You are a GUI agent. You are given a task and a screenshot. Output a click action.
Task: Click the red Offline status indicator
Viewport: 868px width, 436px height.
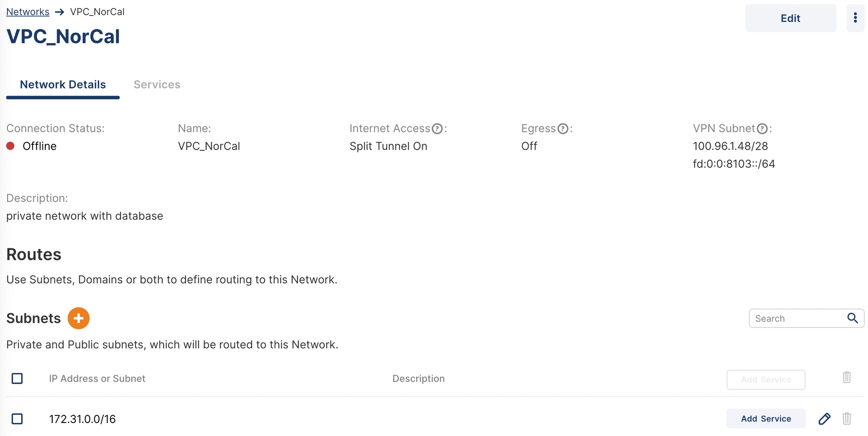coord(11,146)
